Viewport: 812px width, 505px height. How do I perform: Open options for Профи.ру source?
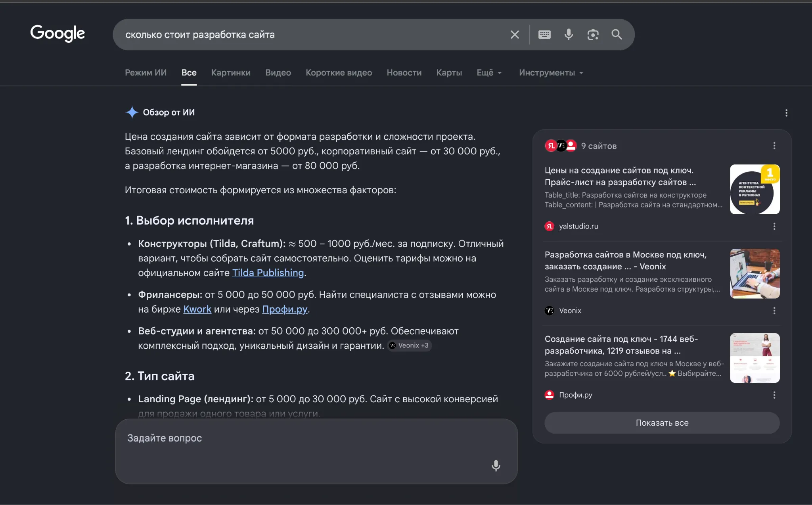(774, 395)
